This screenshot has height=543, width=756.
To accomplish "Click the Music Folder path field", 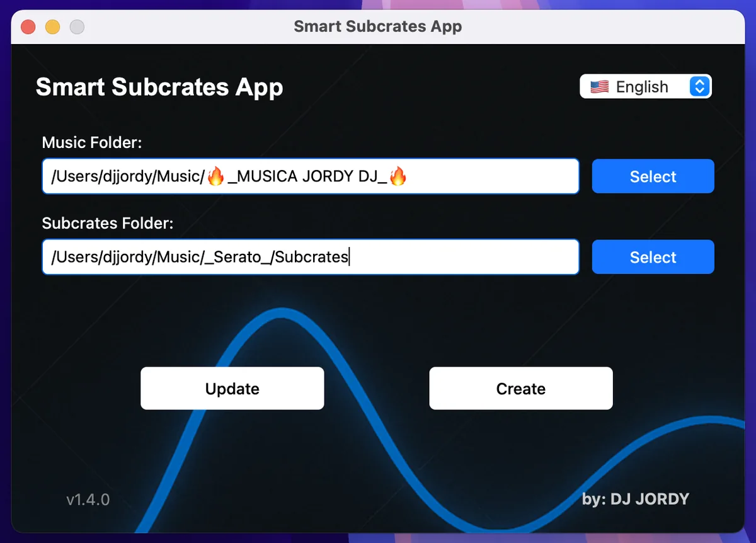I will [311, 176].
